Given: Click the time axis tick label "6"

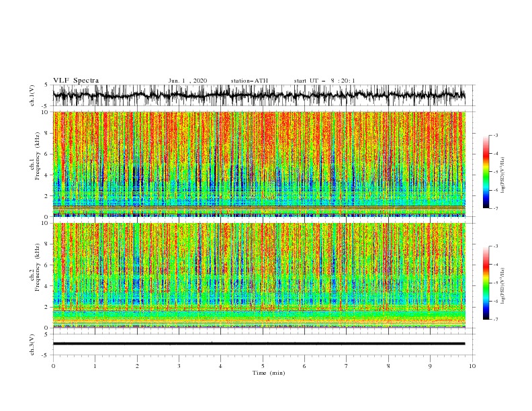Looking at the screenshot, I should pyautogui.click(x=304, y=366).
